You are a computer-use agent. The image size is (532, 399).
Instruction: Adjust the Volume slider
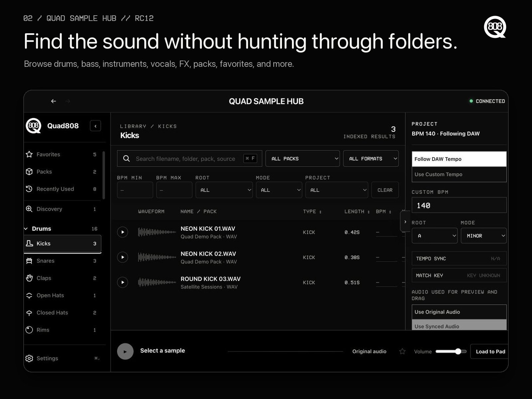pyautogui.click(x=451, y=351)
